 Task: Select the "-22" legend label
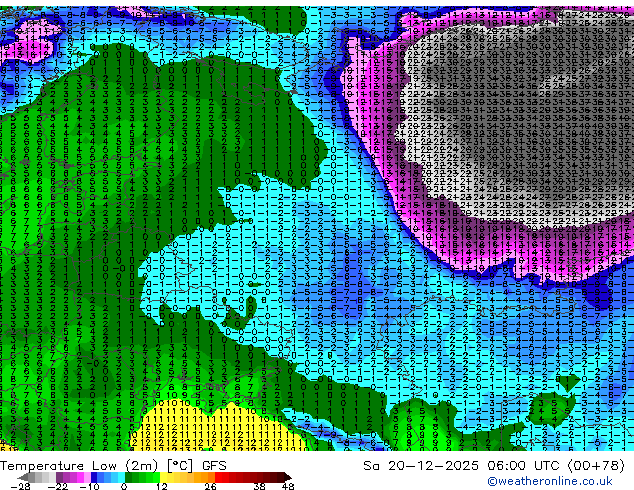(x=58, y=486)
